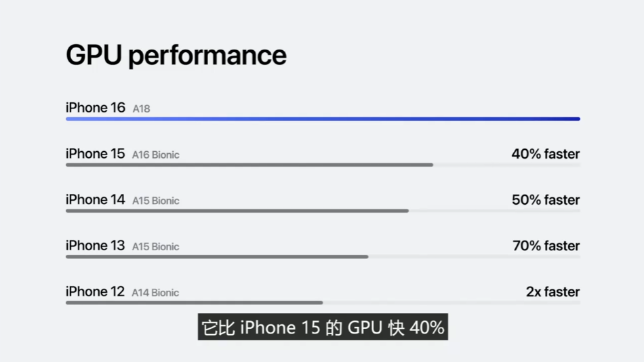Click the 40% faster text

(x=546, y=154)
